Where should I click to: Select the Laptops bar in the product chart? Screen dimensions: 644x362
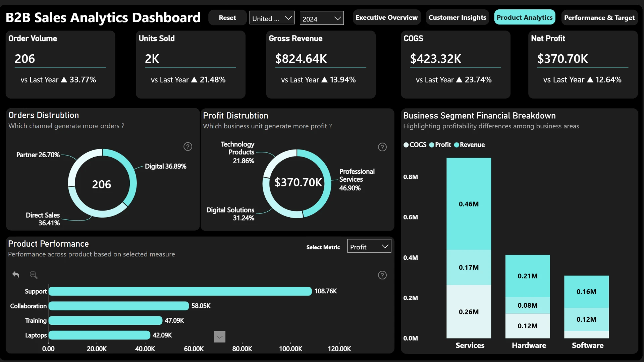click(99, 335)
